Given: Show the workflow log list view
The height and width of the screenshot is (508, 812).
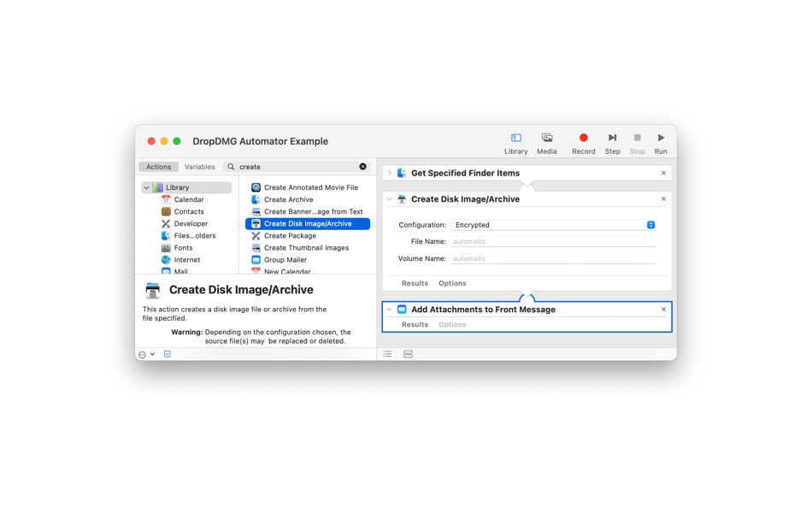Looking at the screenshot, I should tap(387, 354).
